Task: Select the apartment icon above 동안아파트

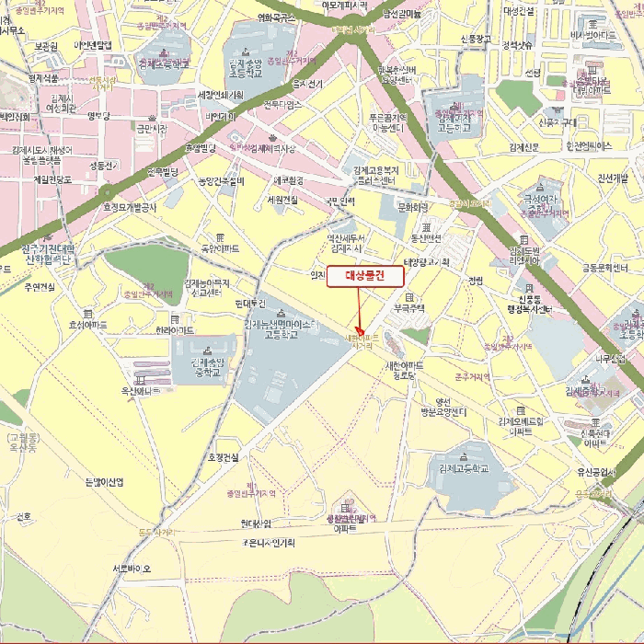Action: pyautogui.click(x=220, y=237)
